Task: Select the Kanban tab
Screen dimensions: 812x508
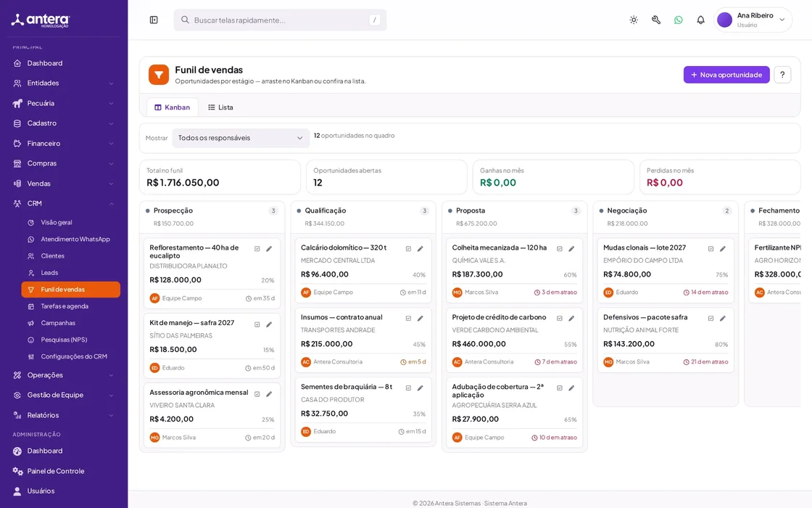Action: (x=172, y=107)
